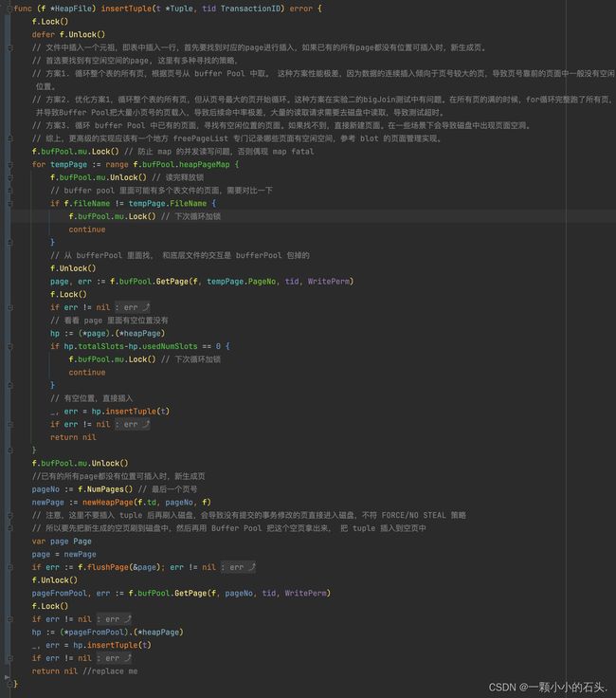Click the '(*page).(*heapPage)' type assertion
This screenshot has height=698, width=616.
(x=122, y=334)
